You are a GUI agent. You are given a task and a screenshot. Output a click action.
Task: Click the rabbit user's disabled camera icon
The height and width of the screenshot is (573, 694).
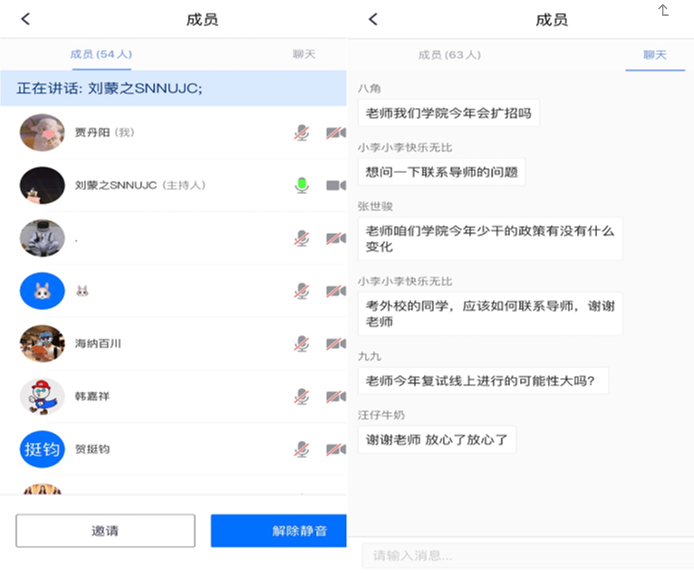[x=335, y=291]
